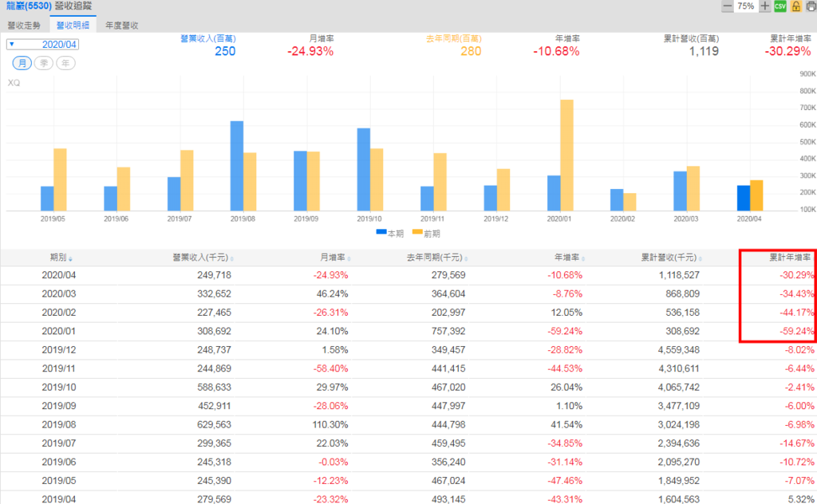Select the 月 monthly period toggle
This screenshot has width=817, height=504.
(x=22, y=63)
